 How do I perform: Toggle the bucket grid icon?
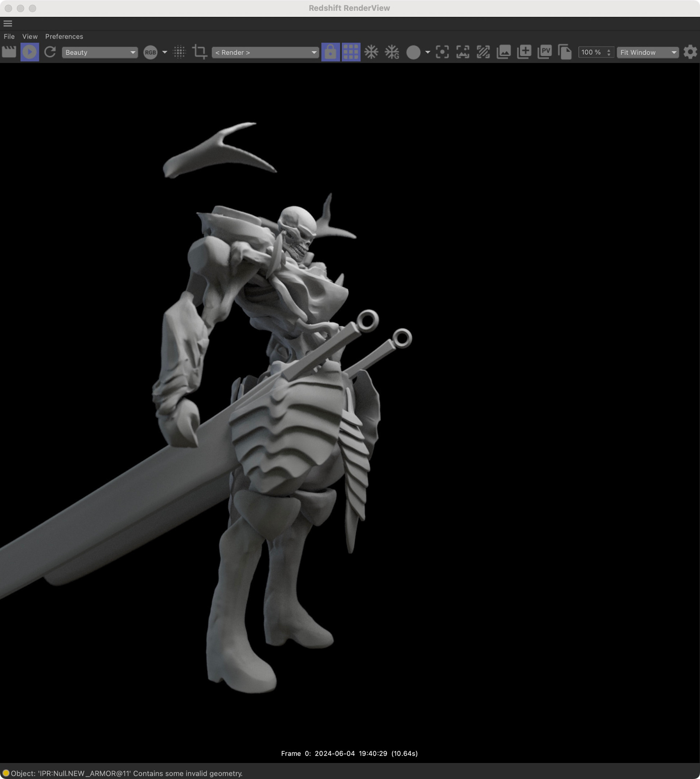coord(351,52)
